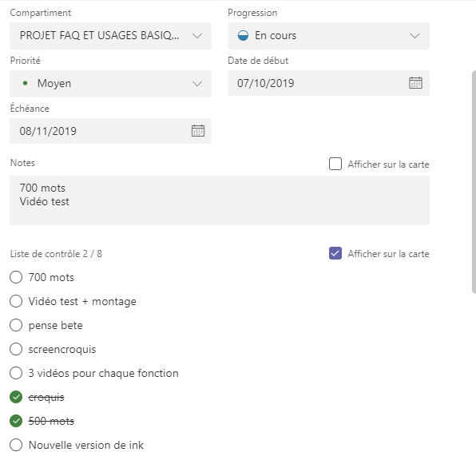Edit the 3 vidéos pour chaque fonction text
This screenshot has height=452, width=476.
[103, 373]
